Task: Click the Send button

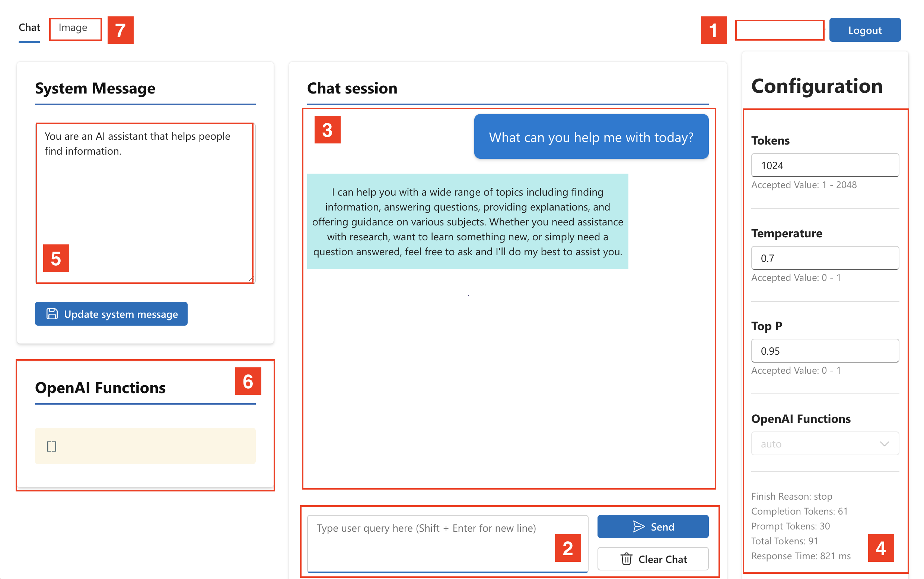Action: [653, 526]
